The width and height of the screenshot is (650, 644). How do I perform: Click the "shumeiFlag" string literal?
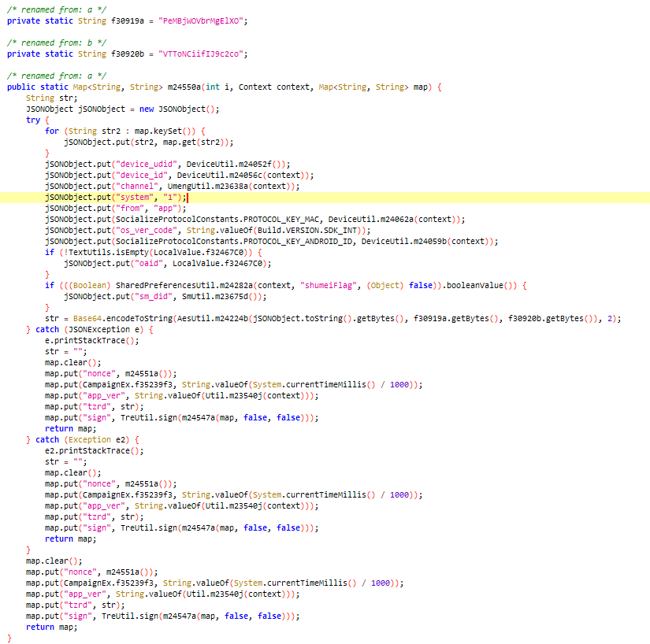click(x=328, y=286)
